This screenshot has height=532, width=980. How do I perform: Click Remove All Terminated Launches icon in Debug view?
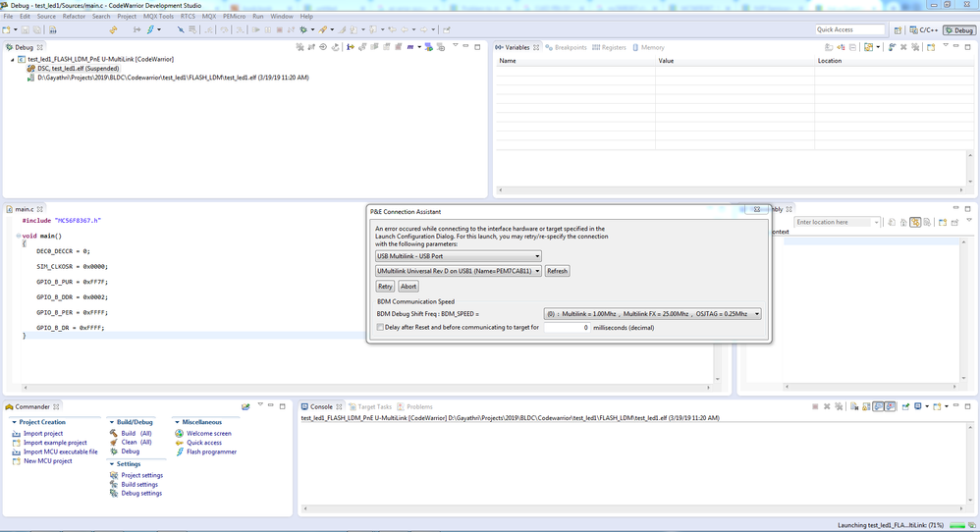point(300,47)
